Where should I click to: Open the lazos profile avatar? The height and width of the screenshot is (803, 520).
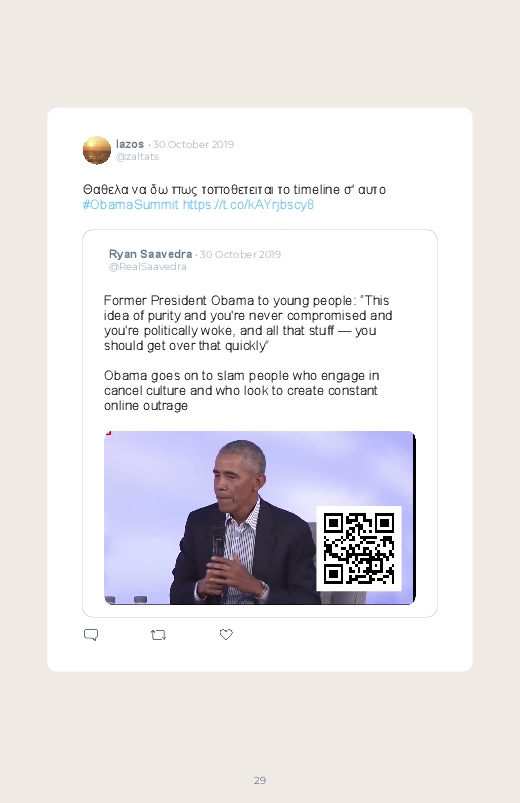(x=97, y=150)
